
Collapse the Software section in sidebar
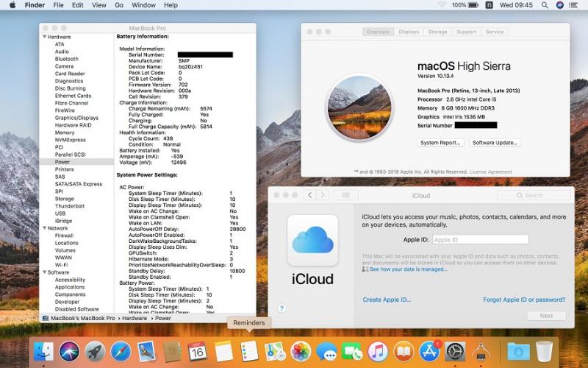point(44,272)
